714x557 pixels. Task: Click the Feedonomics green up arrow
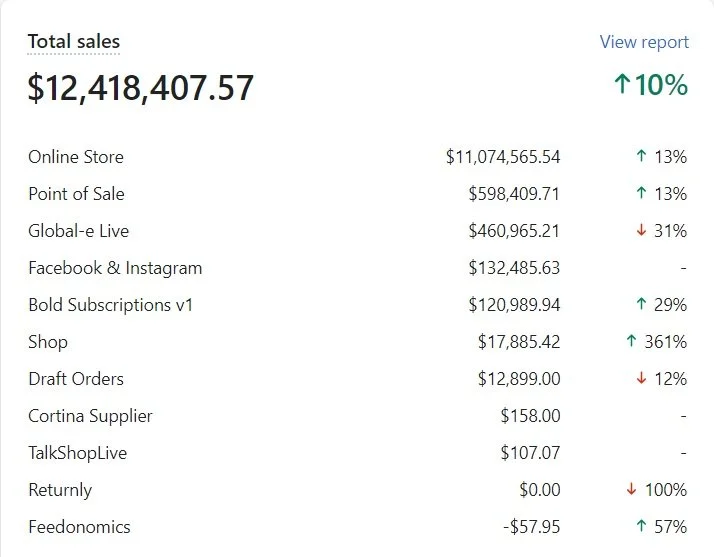click(x=641, y=527)
